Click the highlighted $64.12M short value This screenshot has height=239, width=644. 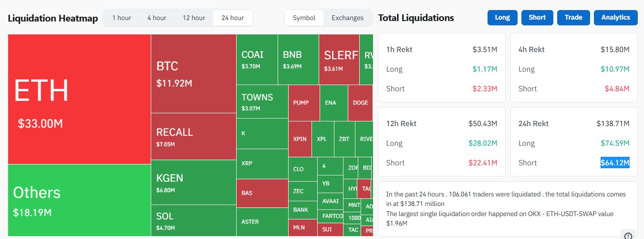615,163
